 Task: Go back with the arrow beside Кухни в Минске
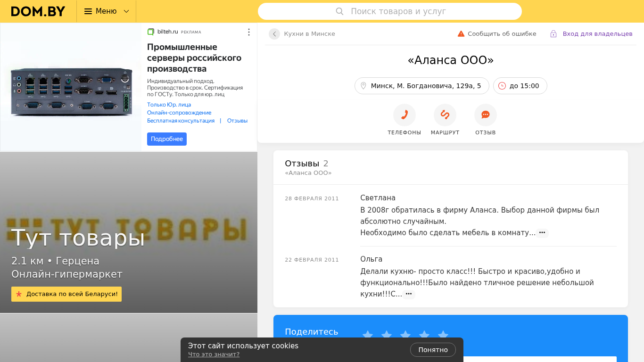click(x=274, y=34)
